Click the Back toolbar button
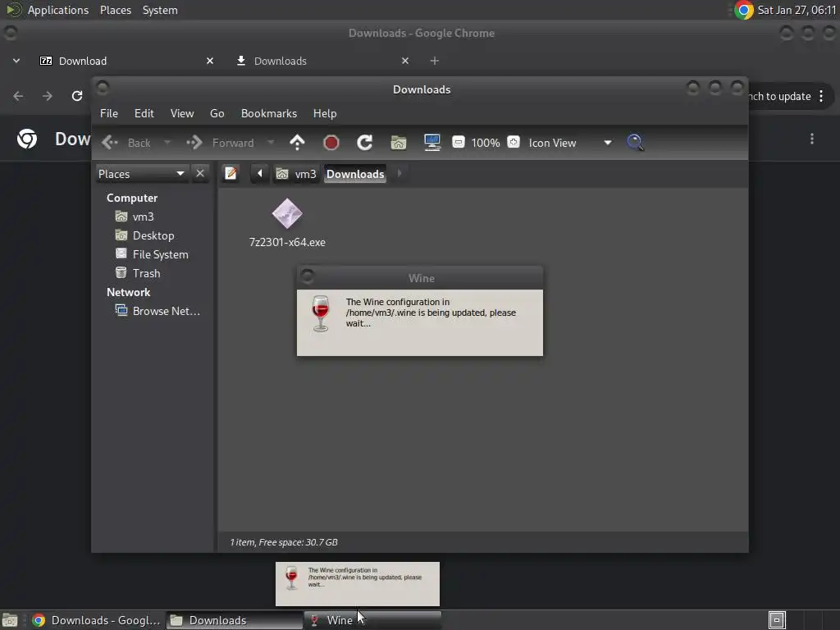Screen dimensions: 840x630 pyautogui.click(x=127, y=143)
